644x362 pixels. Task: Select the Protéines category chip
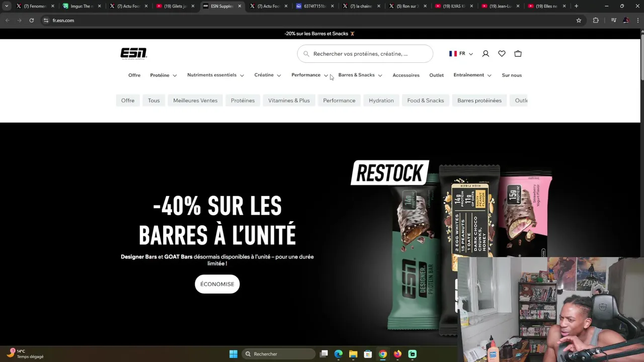coord(243,101)
